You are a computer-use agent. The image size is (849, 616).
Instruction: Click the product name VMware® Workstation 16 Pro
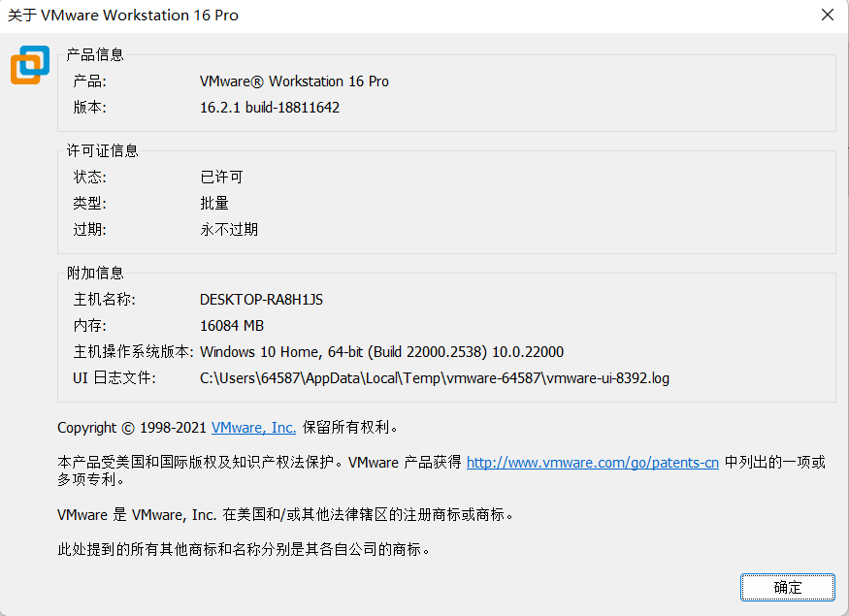[x=294, y=81]
